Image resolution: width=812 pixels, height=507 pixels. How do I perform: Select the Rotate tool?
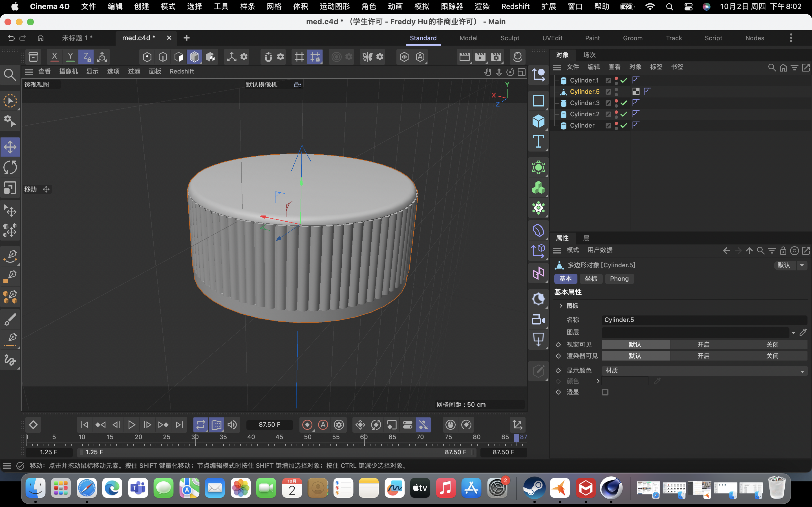(10, 167)
